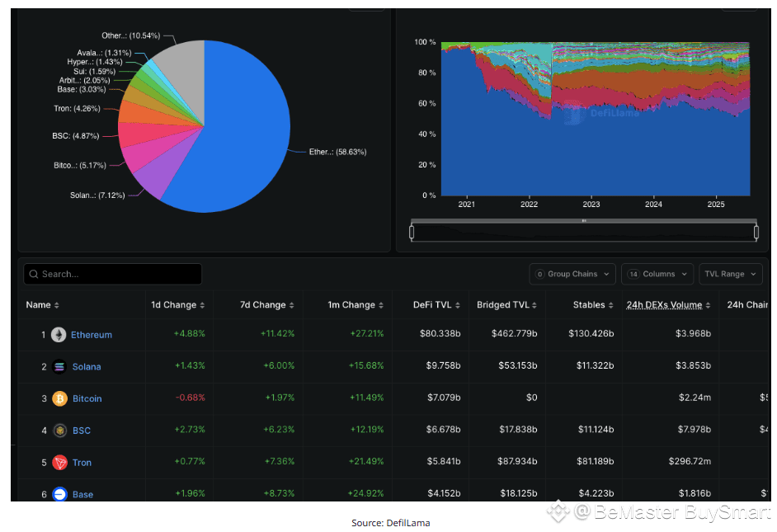The height and width of the screenshot is (532, 777).
Task: Click the center grip of time range bar
Action: (x=584, y=220)
